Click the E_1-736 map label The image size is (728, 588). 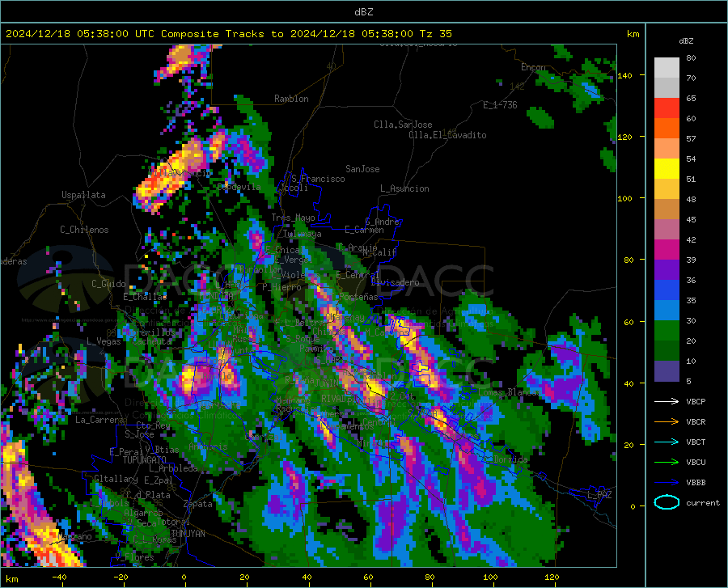[500, 105]
